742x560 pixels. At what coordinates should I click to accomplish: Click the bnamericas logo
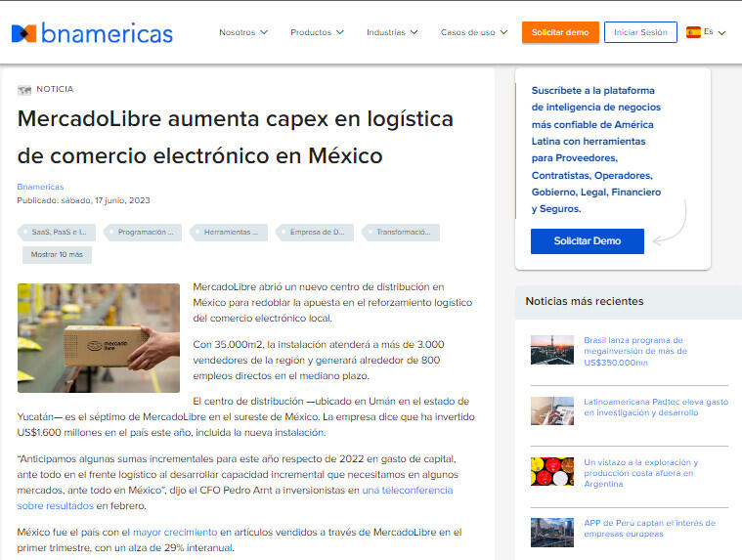pyautogui.click(x=92, y=33)
